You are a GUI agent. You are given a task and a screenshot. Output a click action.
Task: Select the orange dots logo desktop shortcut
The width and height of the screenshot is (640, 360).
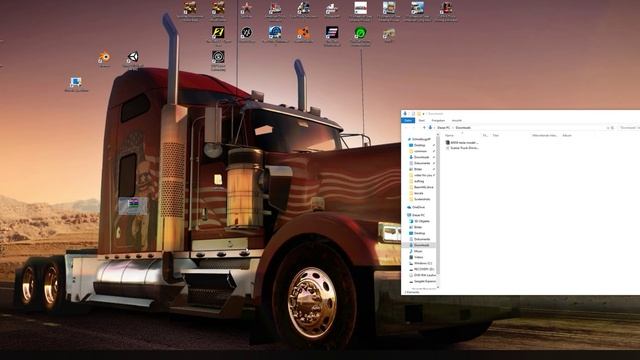click(303, 34)
